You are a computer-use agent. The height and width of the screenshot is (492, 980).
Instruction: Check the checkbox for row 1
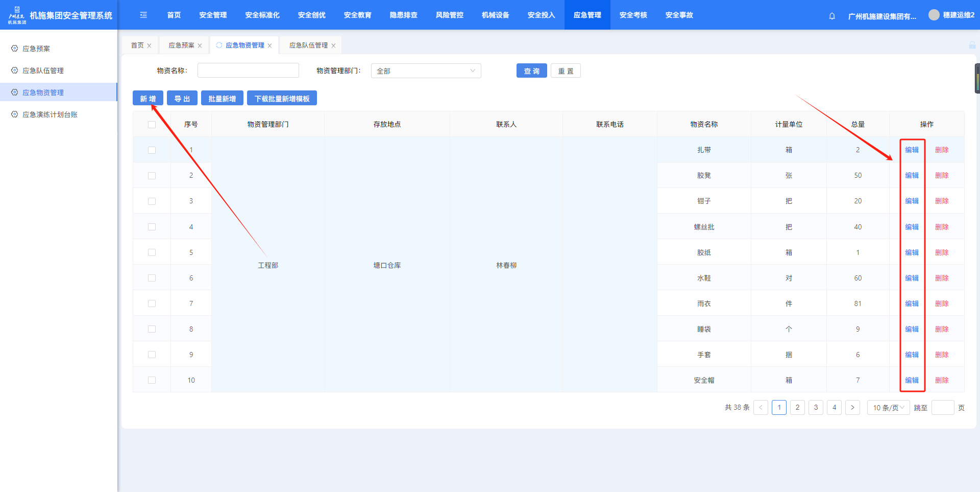tap(152, 150)
